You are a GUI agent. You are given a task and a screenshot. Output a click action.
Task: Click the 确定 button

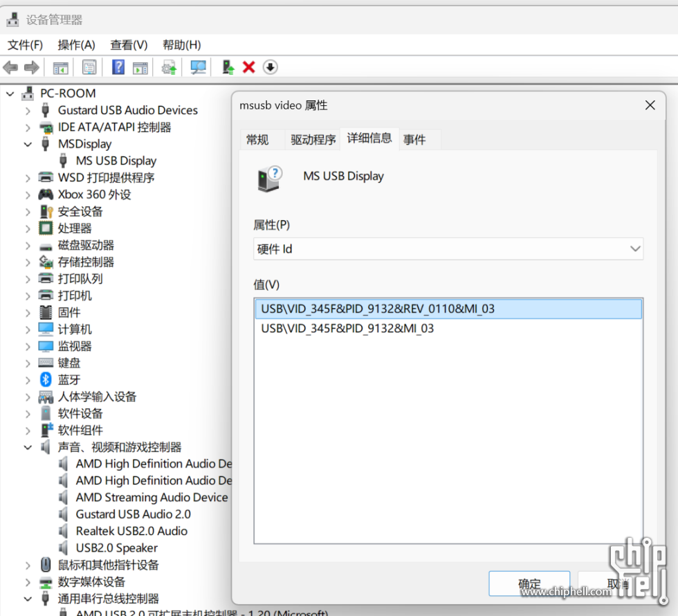coord(529,583)
